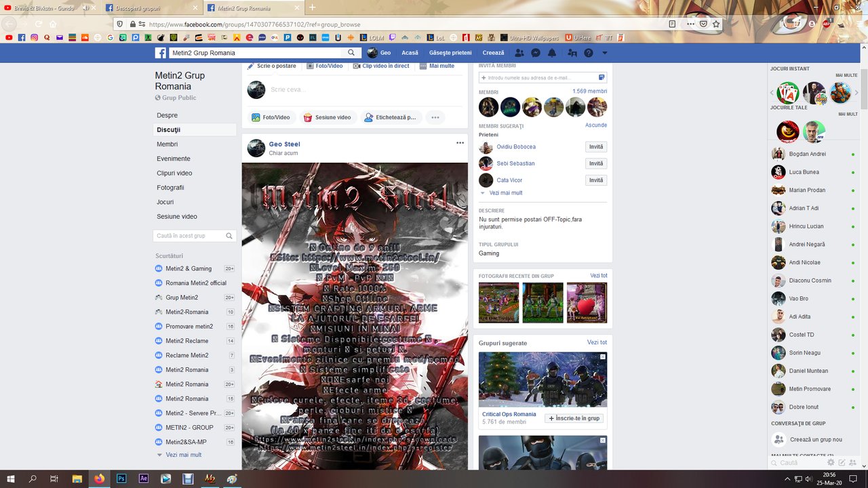
Task: Open first recent group photo thumbnail
Action: coord(498,302)
